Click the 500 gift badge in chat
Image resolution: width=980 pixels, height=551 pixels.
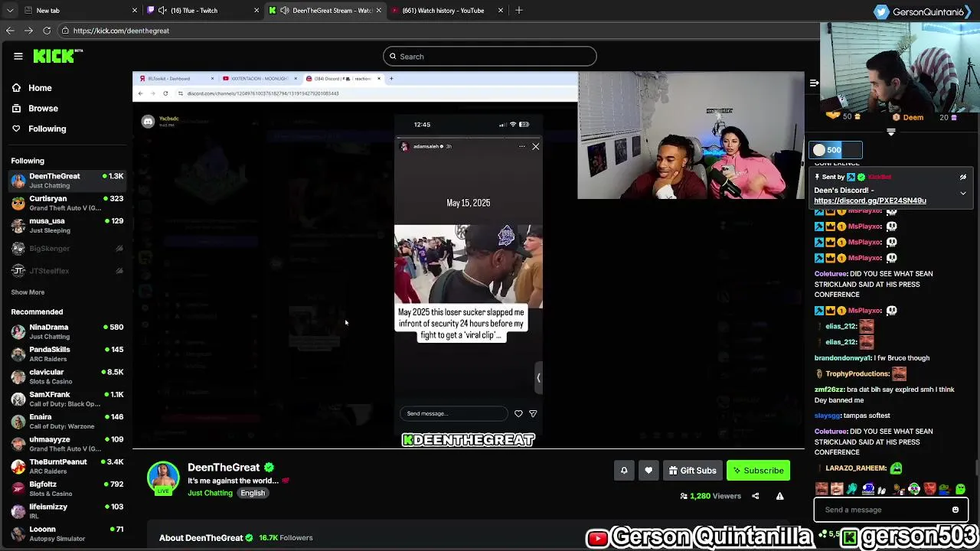pos(835,150)
